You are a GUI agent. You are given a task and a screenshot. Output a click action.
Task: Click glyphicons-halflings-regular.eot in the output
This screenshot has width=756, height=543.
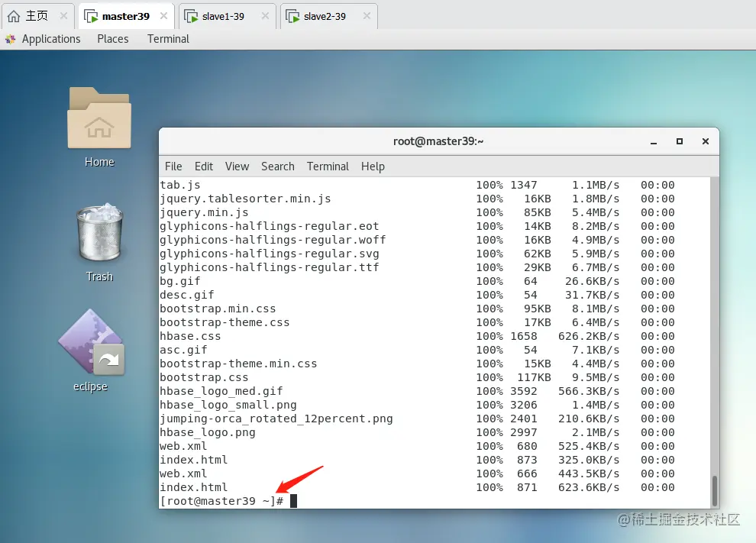coord(269,226)
